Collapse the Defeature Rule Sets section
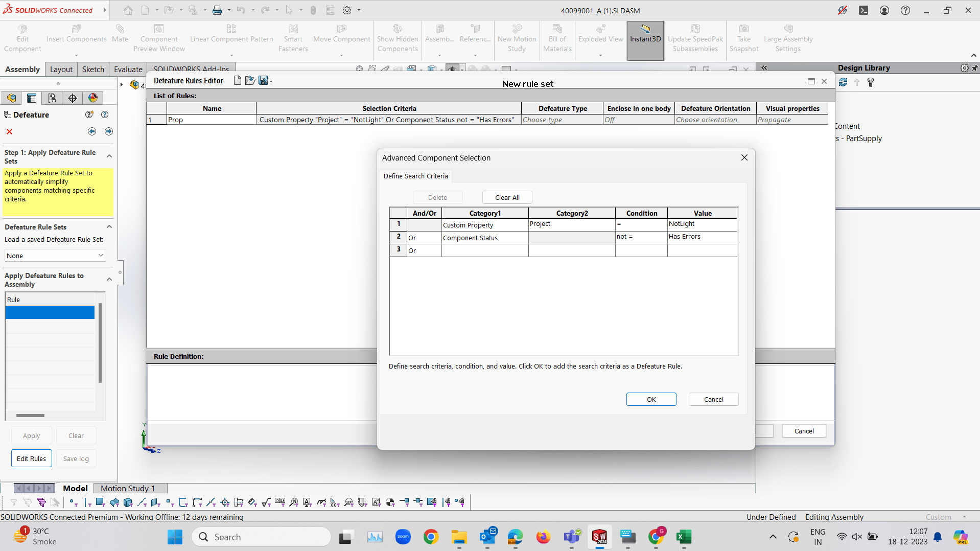Image resolution: width=980 pixels, height=551 pixels. click(109, 226)
